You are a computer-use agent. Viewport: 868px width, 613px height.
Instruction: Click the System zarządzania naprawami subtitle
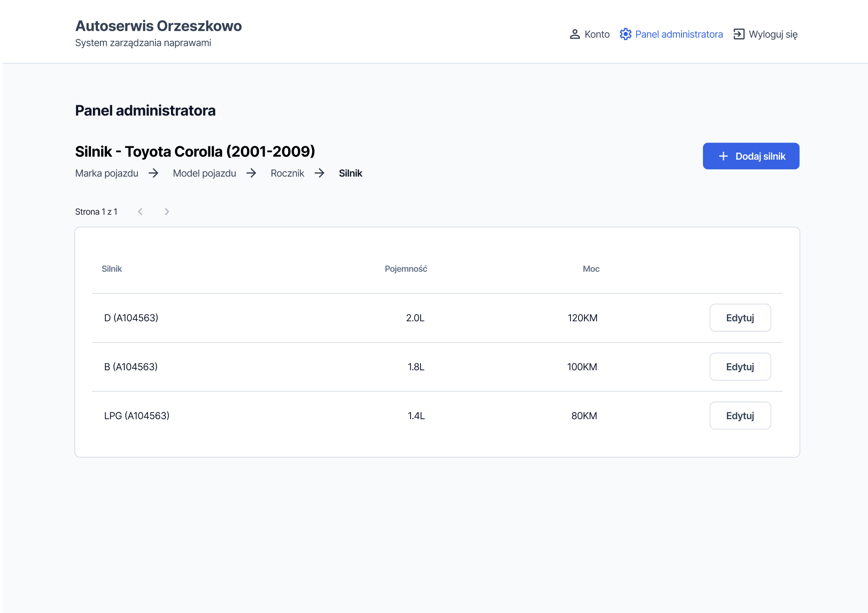coord(143,43)
